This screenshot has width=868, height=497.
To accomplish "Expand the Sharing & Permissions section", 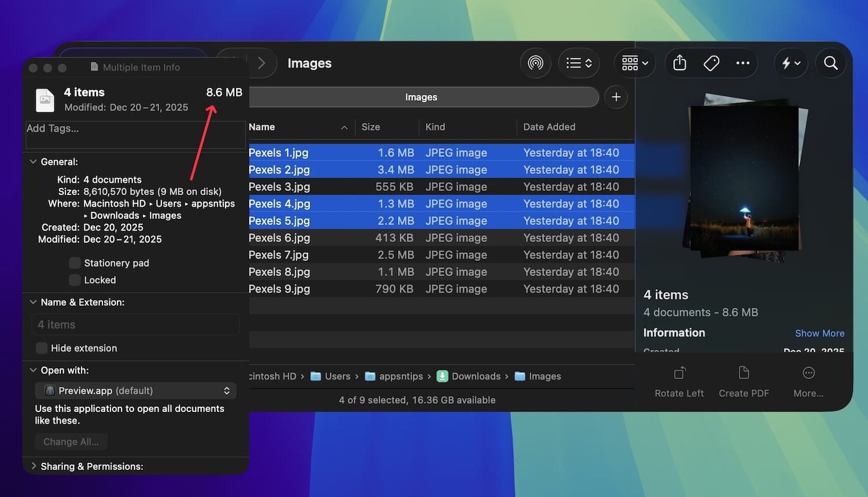I will [33, 466].
